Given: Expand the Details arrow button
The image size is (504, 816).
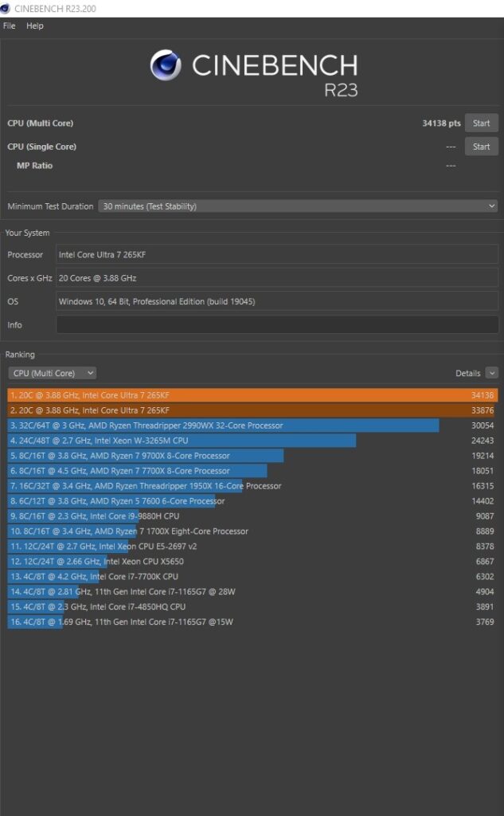Looking at the screenshot, I should 491,373.
